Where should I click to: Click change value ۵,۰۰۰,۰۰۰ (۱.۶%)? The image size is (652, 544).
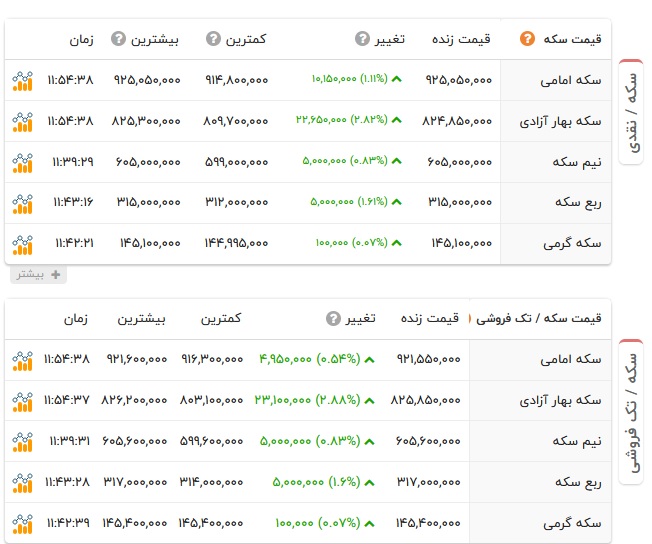(316, 482)
